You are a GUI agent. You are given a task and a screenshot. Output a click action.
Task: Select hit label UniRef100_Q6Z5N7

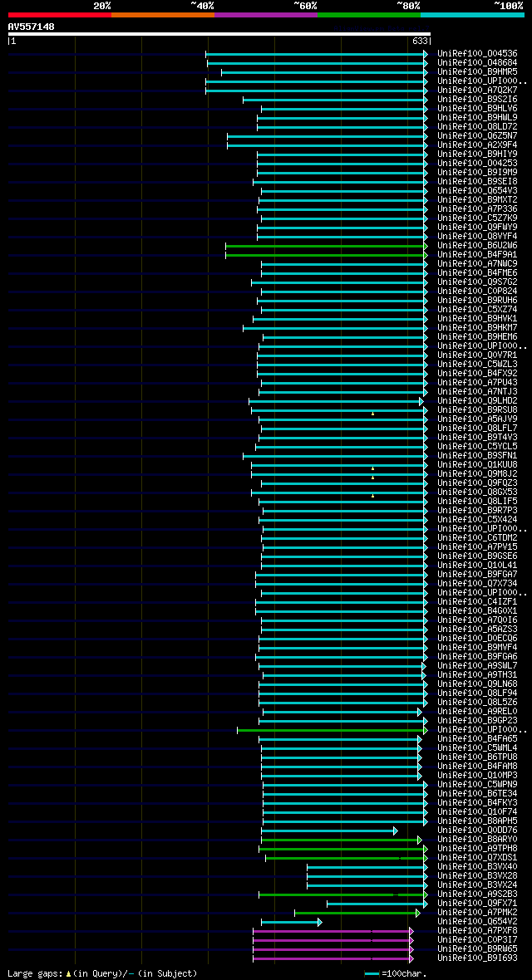pos(477,135)
